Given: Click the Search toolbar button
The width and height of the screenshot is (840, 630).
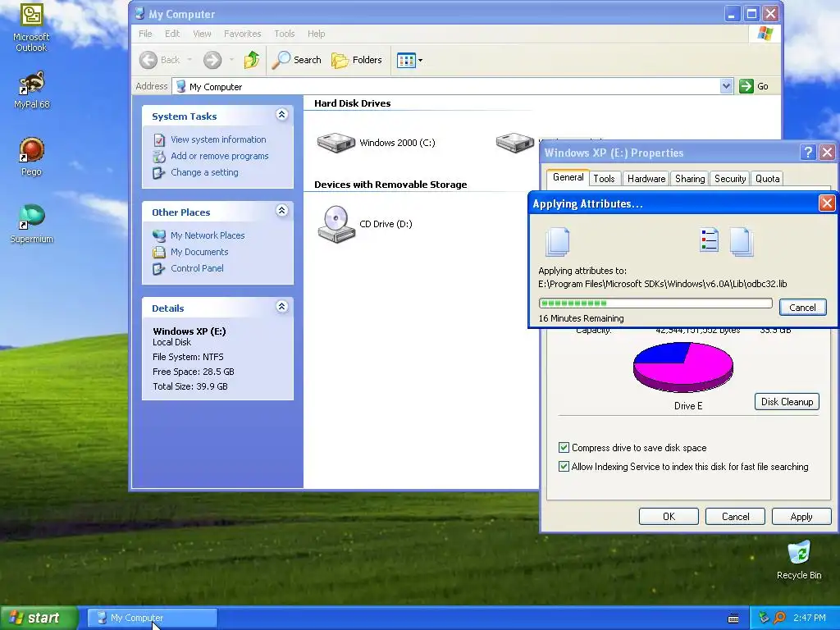Looking at the screenshot, I should 296,60.
